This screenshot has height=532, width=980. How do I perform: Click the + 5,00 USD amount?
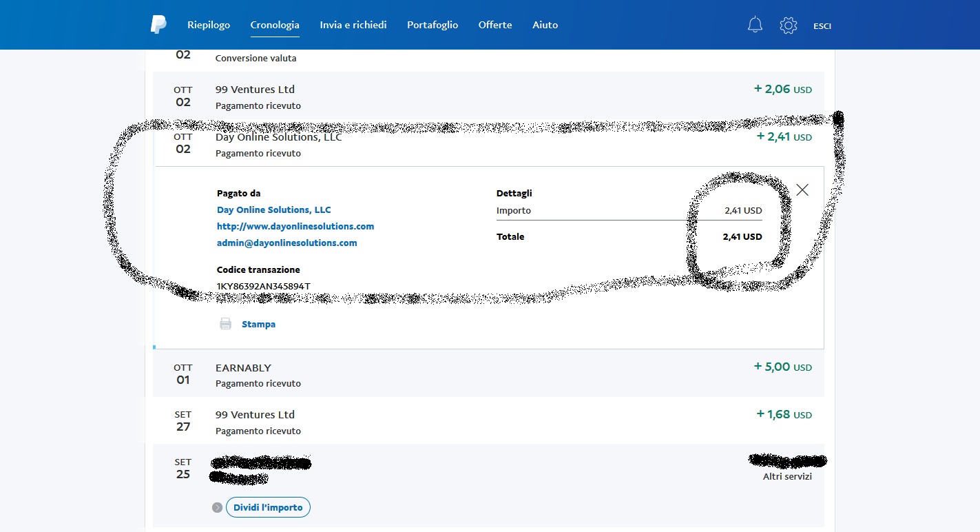783,367
